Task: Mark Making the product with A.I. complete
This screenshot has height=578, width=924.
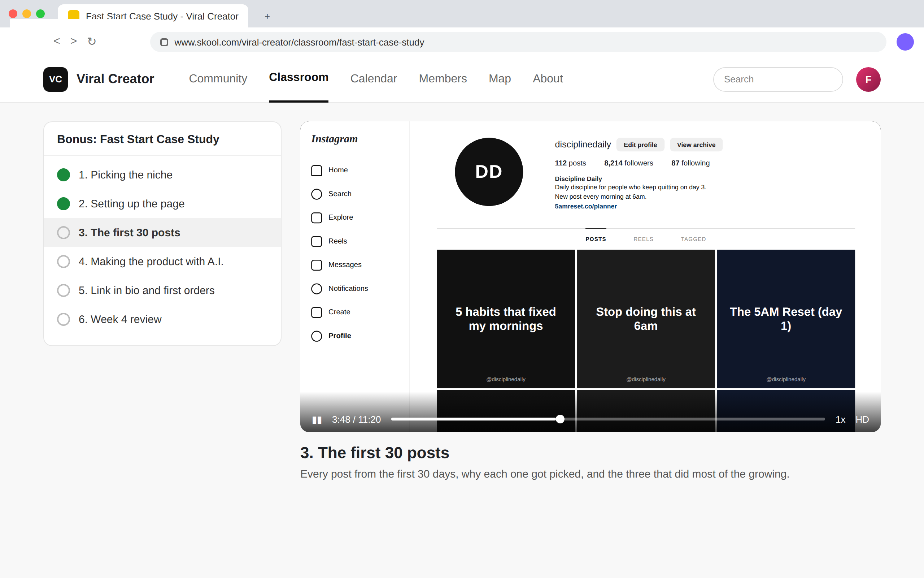Action: (x=64, y=262)
